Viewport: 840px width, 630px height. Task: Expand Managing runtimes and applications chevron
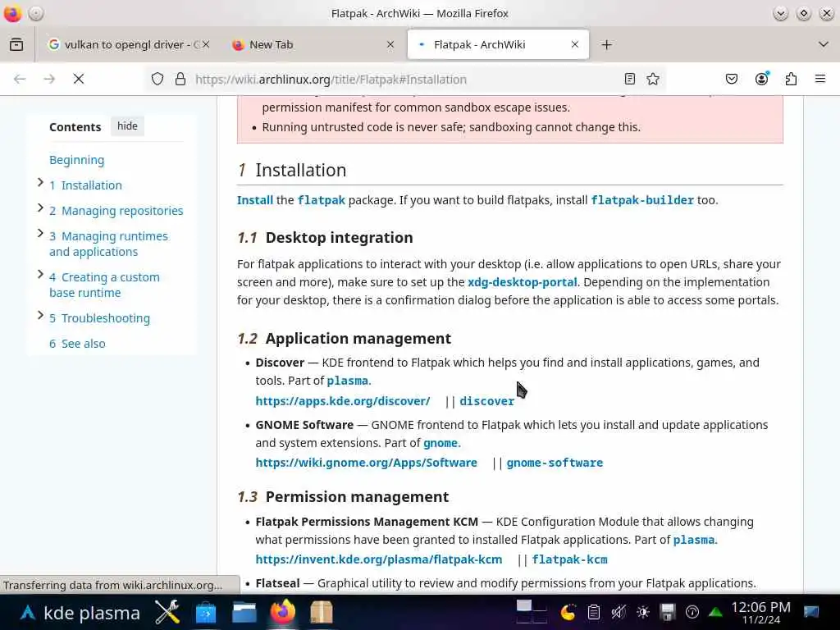coord(40,233)
